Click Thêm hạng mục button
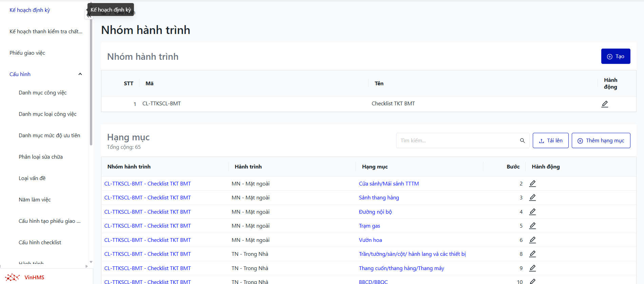 [601, 141]
